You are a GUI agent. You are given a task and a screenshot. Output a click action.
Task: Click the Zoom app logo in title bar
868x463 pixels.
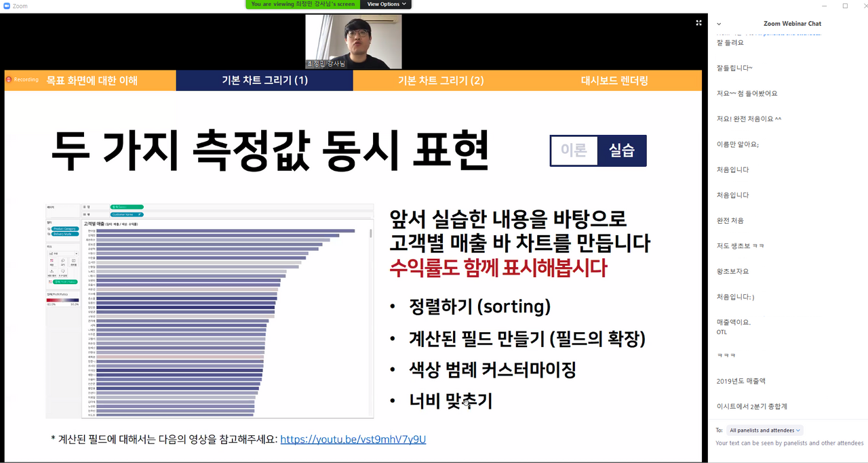7,6
